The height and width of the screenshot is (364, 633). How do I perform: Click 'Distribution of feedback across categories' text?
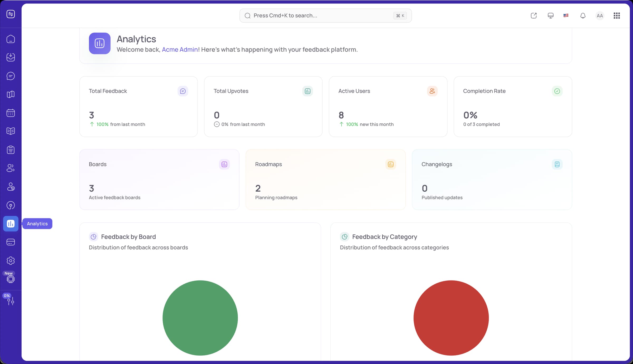394,247
